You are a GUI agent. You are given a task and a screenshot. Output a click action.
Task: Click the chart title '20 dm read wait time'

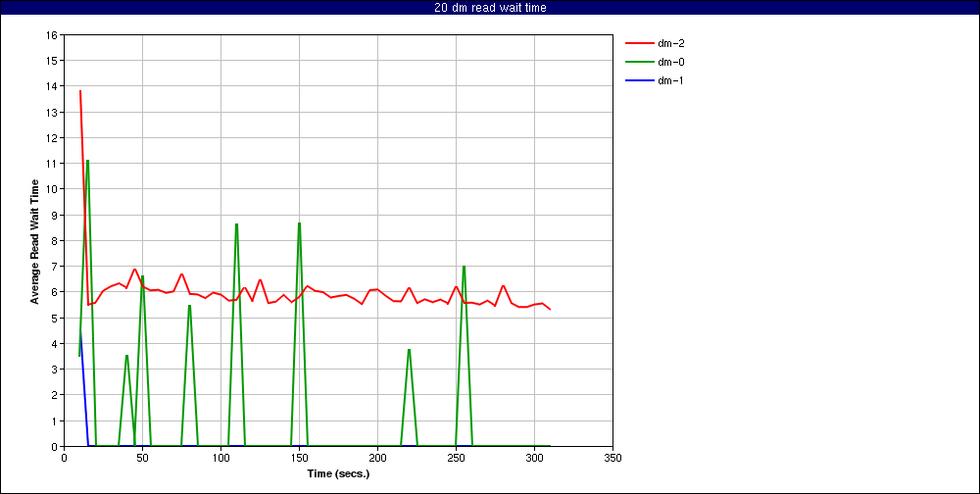pyautogui.click(x=489, y=8)
